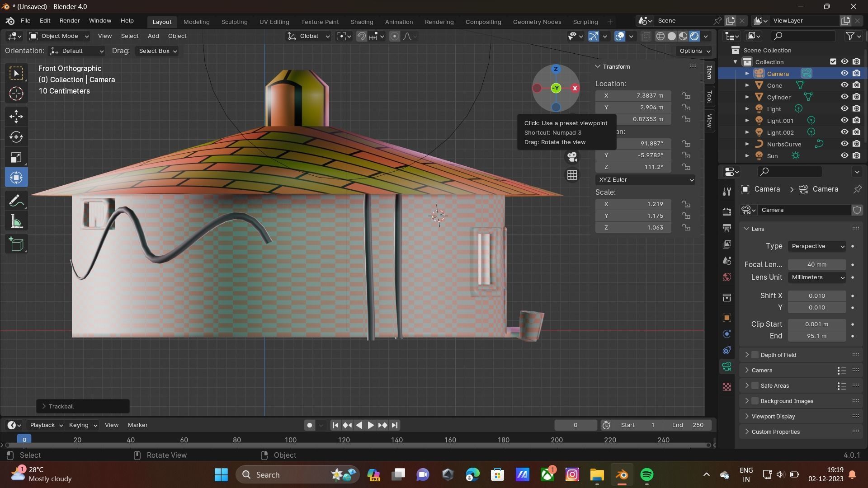
Task: Enable the Safe Areas checkbox
Action: click(755, 385)
